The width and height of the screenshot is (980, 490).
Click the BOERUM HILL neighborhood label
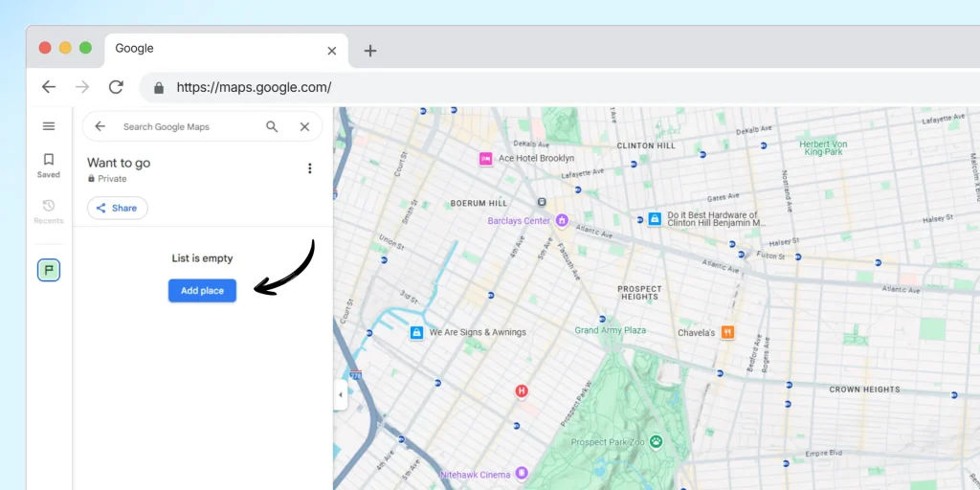(x=479, y=203)
